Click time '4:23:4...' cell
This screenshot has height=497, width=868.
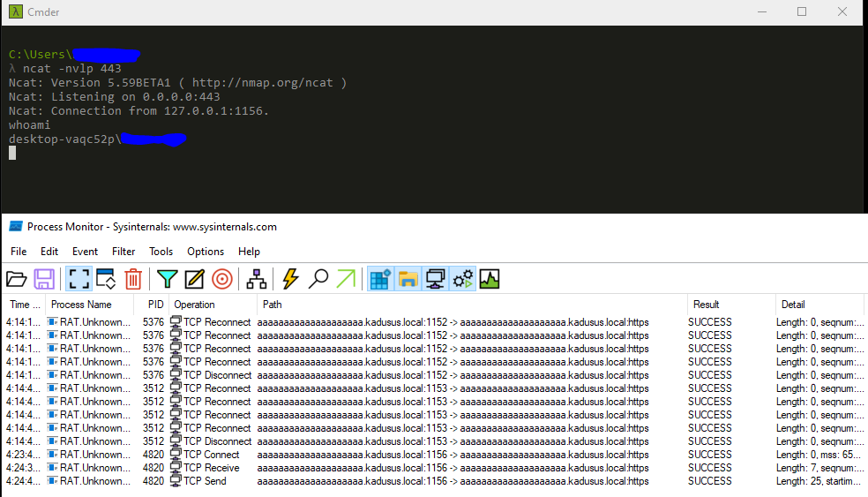(x=23, y=455)
